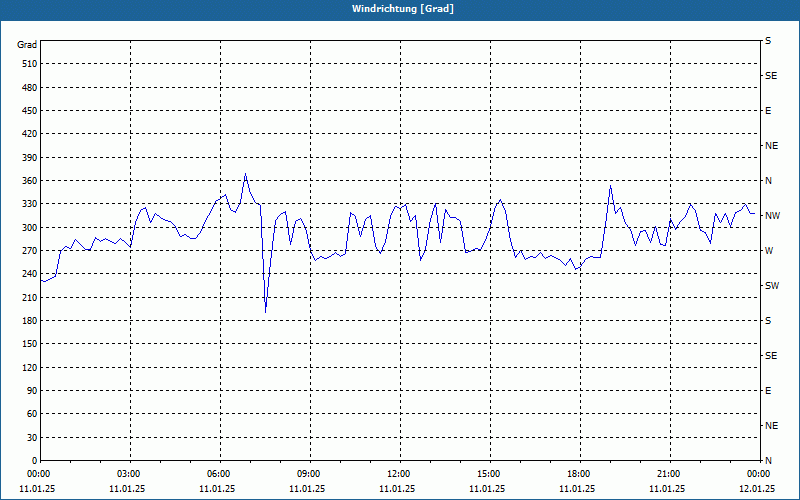Select the 11.01.25 date under 03:00
Image resolution: width=800 pixels, height=500 pixels.
127,489
